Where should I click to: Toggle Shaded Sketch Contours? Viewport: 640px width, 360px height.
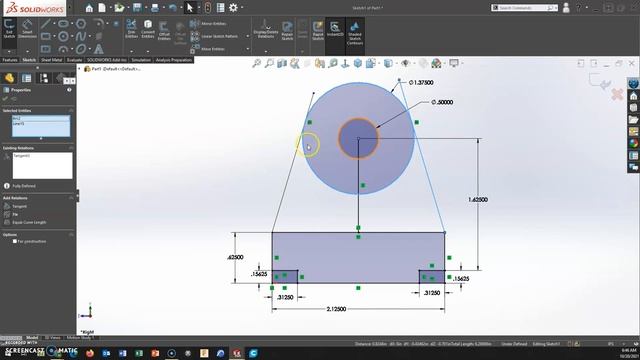pyautogui.click(x=355, y=33)
